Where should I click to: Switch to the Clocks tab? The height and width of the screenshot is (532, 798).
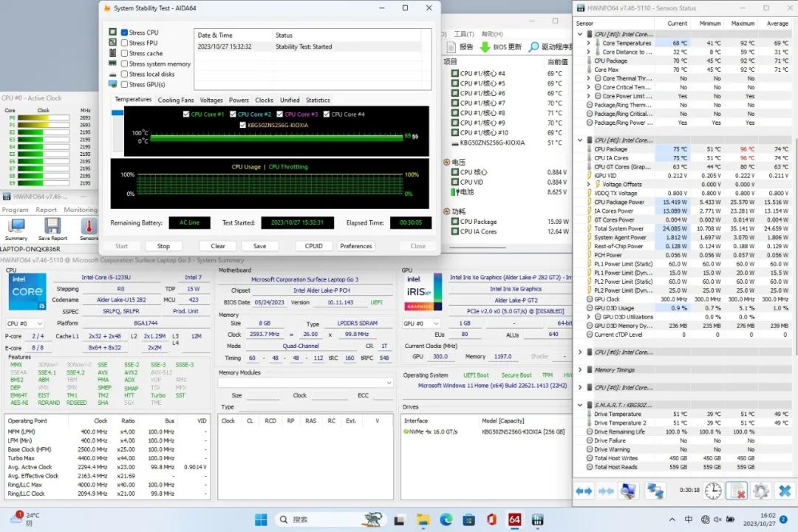(x=264, y=100)
